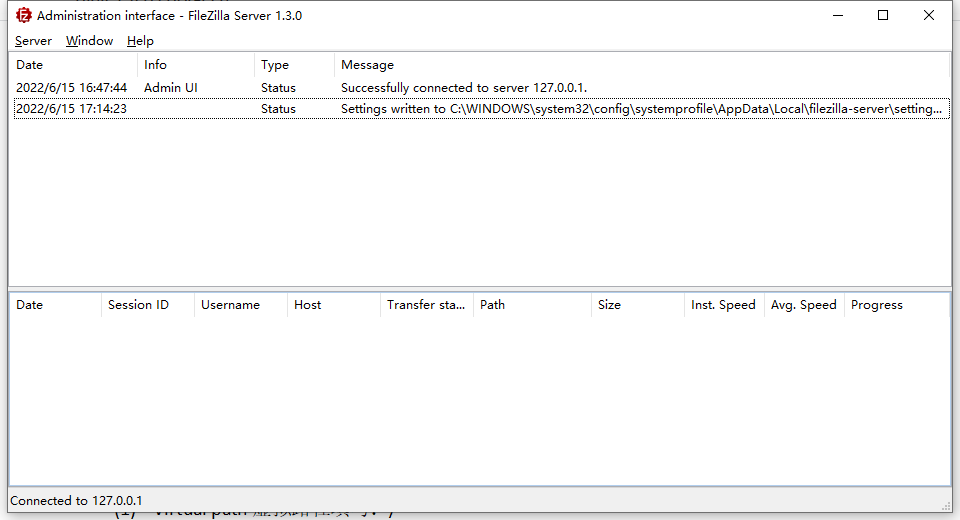Click the FileZilla Server title bar icon
The image size is (960, 520).
24,15
